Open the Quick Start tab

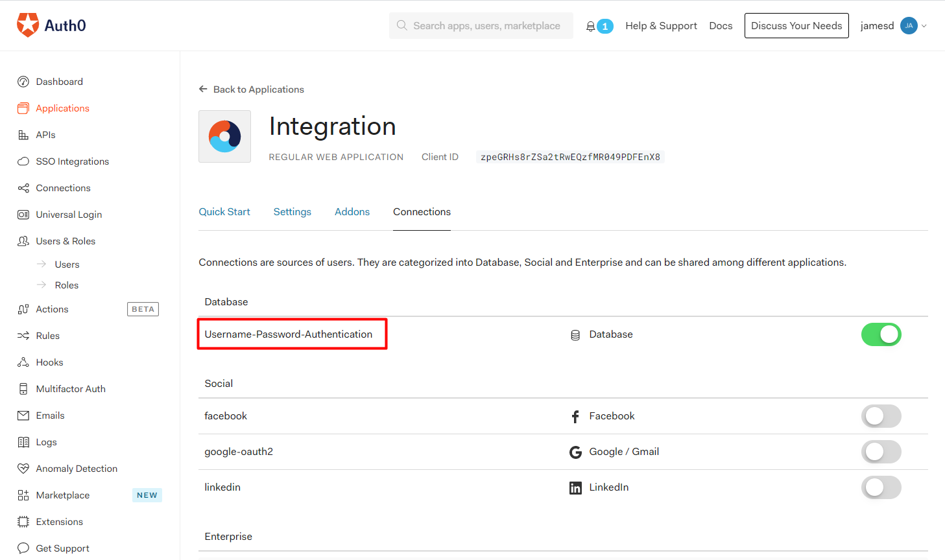pyautogui.click(x=224, y=212)
